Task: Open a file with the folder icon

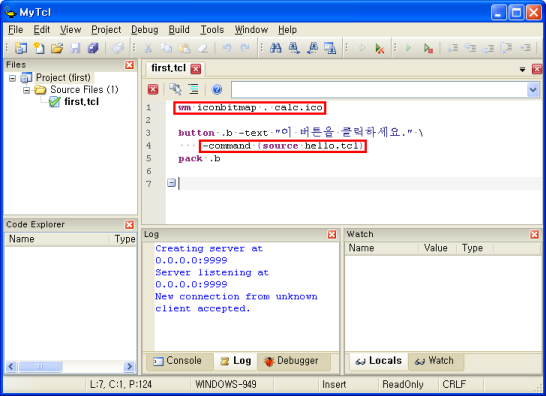Action: coord(57,48)
